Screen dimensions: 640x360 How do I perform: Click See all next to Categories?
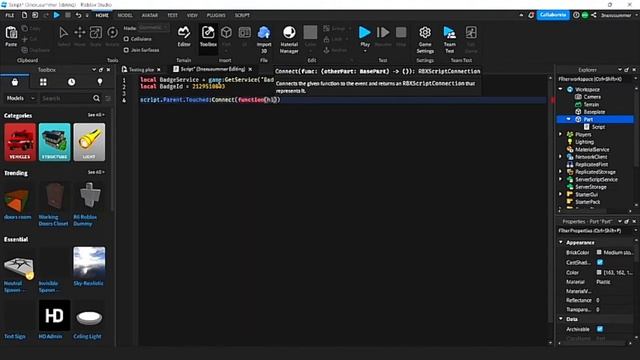coord(96,115)
